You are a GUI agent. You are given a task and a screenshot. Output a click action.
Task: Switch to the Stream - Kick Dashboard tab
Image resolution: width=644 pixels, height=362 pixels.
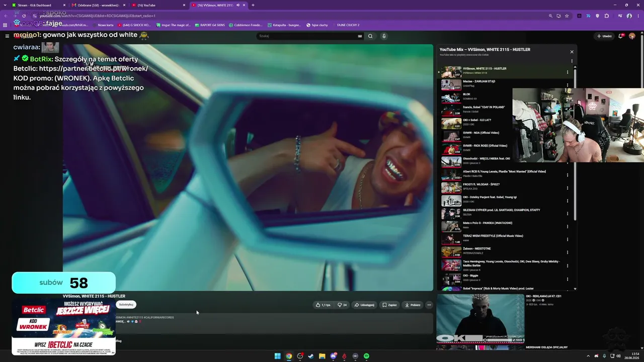pyautogui.click(x=34, y=5)
